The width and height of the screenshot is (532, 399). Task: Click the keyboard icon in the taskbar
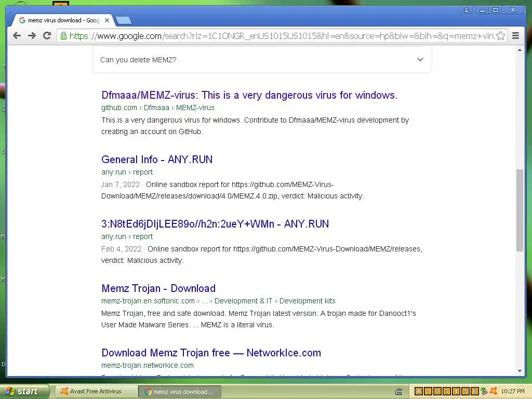pos(398,392)
